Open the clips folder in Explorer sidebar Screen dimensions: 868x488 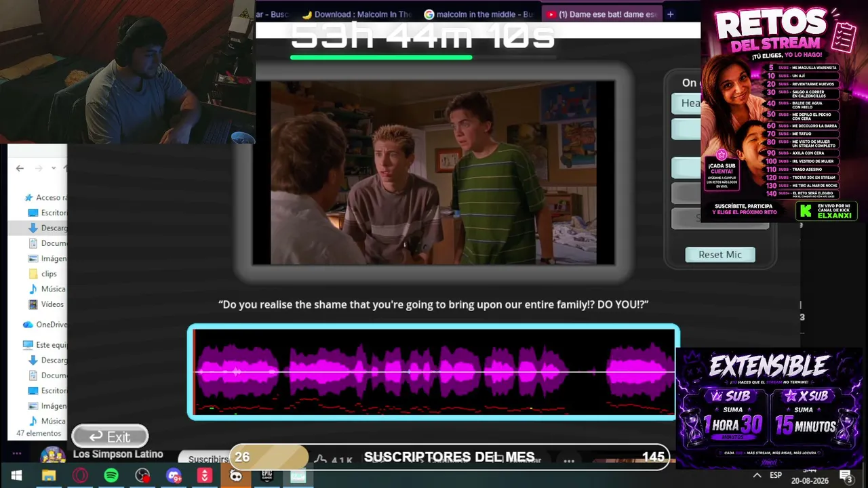(x=43, y=274)
